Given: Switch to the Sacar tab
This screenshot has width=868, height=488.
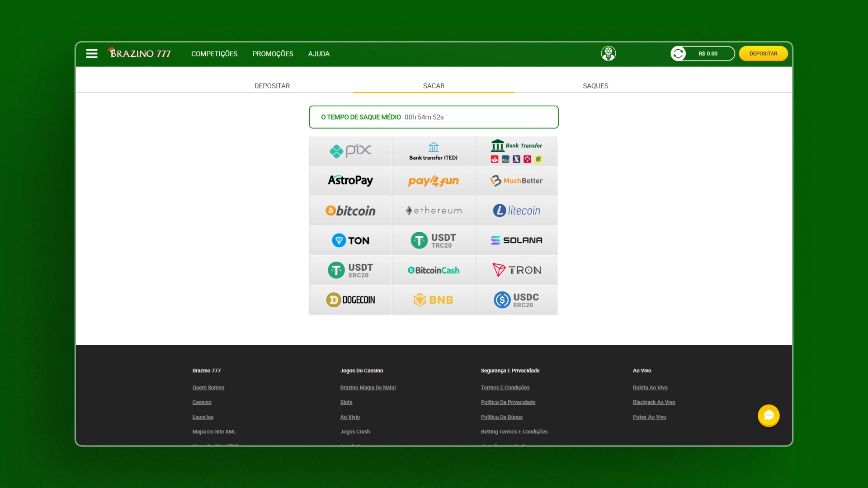Looking at the screenshot, I should pos(434,86).
